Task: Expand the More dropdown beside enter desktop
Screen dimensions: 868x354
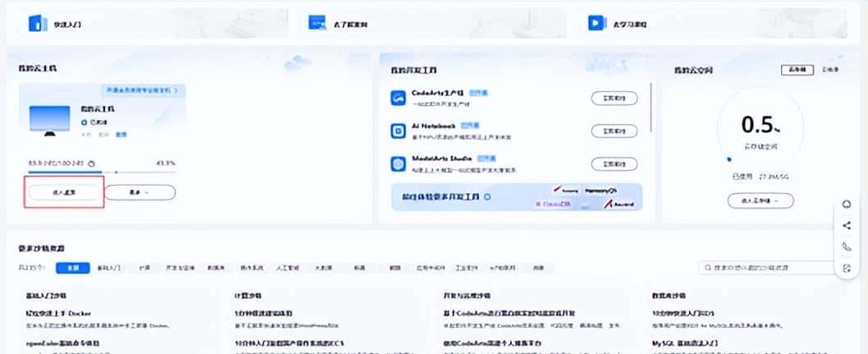Action: (x=140, y=192)
